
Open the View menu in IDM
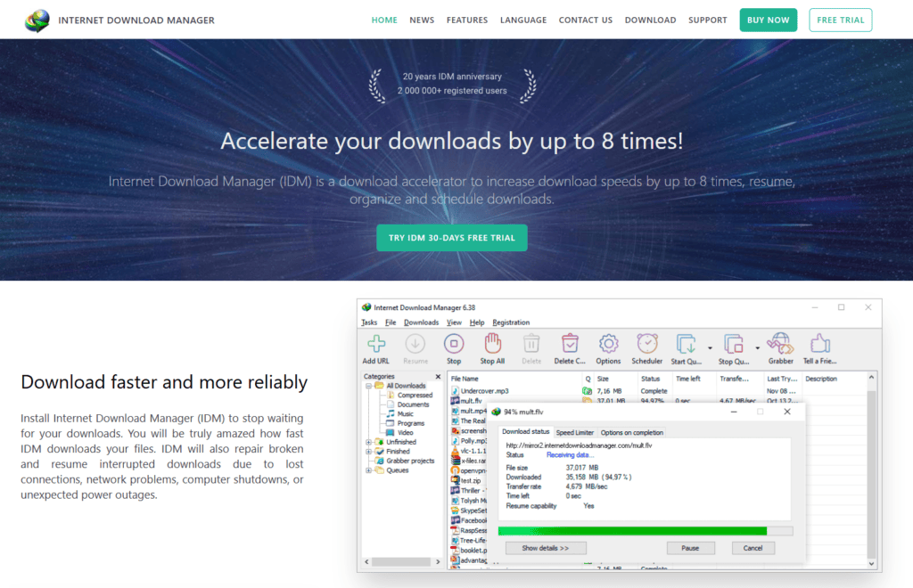coord(454,323)
